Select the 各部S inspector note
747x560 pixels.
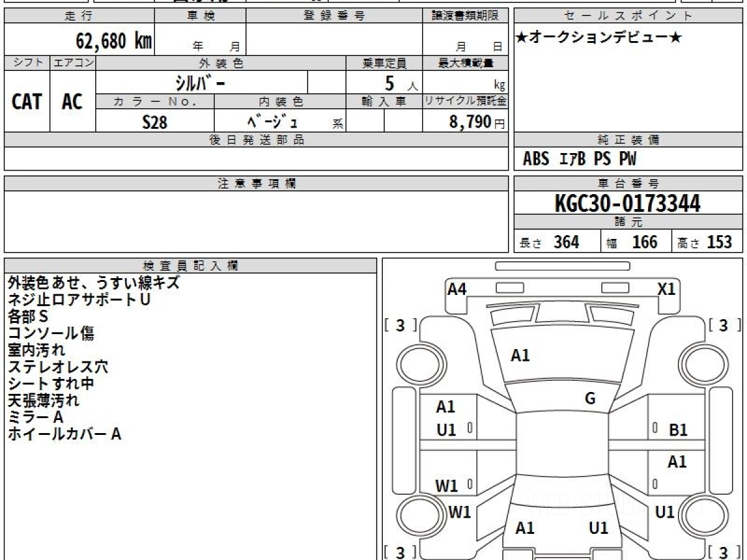click(27, 316)
